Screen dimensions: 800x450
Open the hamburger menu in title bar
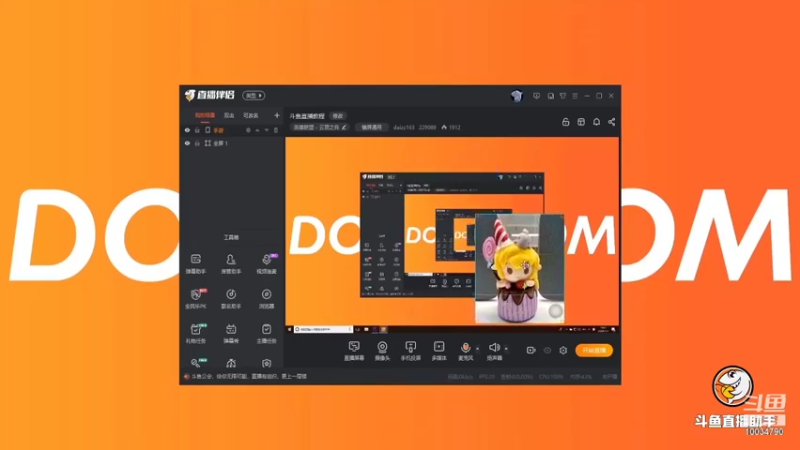pyautogui.click(x=575, y=96)
